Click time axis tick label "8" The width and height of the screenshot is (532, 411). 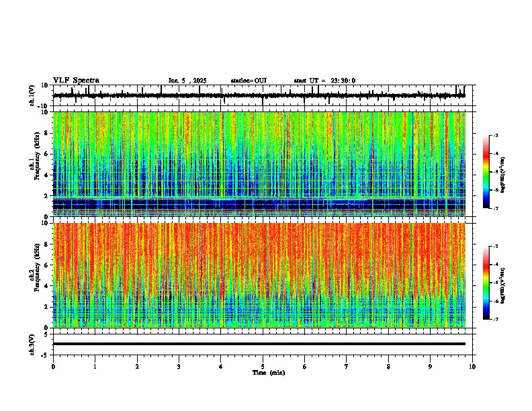[x=388, y=367]
